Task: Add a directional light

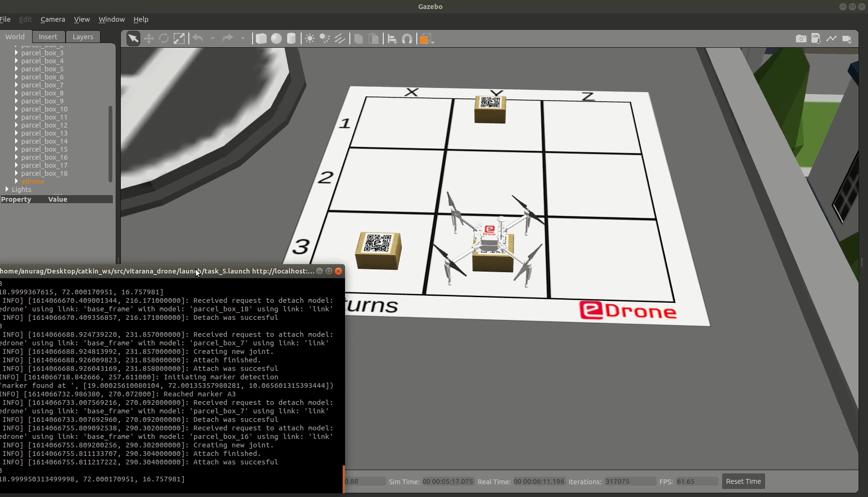Action: (x=340, y=39)
